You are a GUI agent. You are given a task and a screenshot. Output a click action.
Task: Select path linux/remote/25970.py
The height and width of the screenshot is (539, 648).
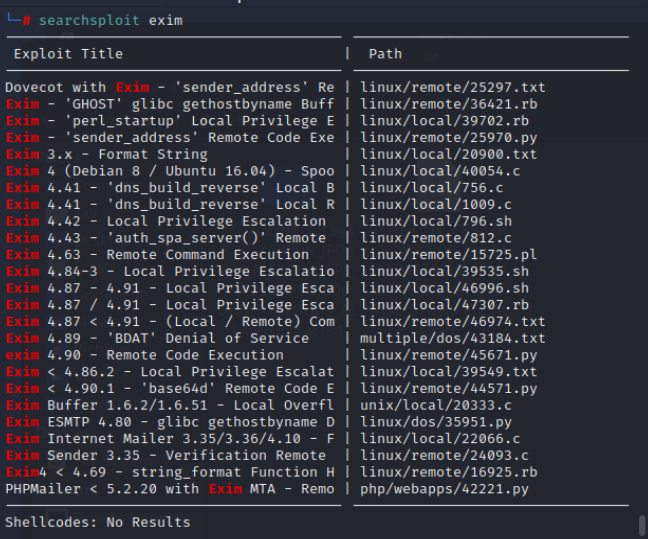coord(448,138)
